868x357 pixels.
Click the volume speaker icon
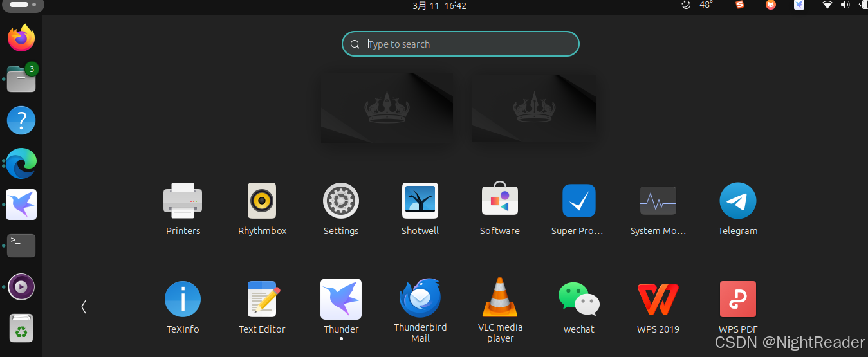pyautogui.click(x=845, y=5)
